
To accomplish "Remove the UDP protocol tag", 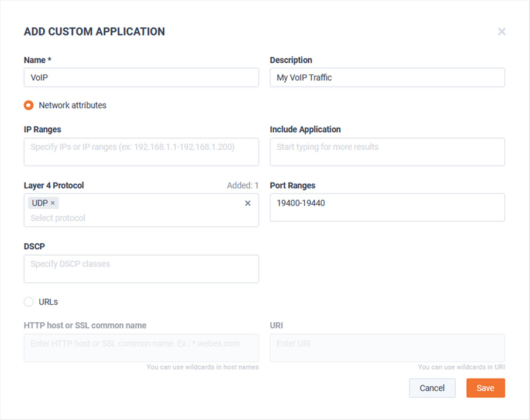I will click(x=53, y=203).
